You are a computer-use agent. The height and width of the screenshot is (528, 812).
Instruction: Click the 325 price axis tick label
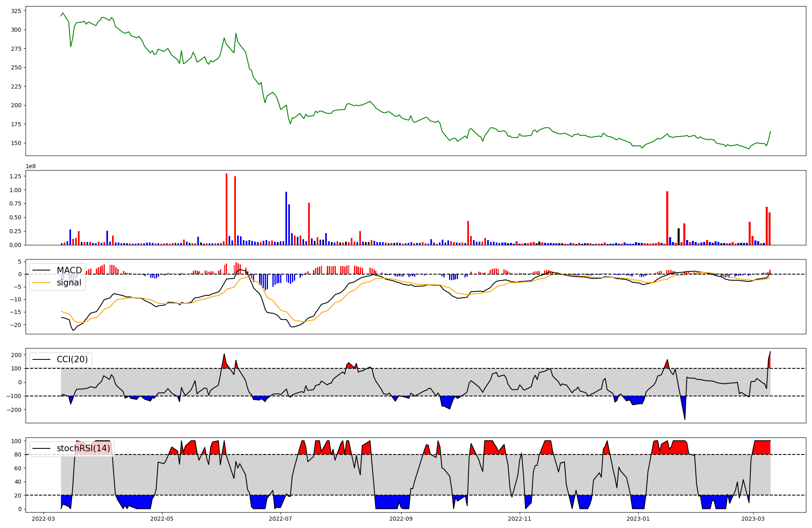16,11
